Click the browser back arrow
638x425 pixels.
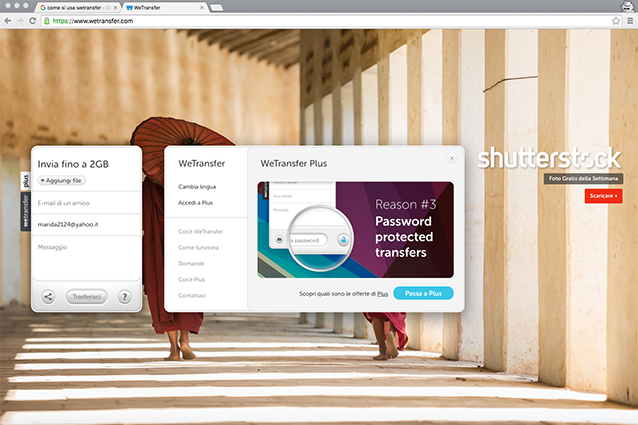click(x=8, y=21)
